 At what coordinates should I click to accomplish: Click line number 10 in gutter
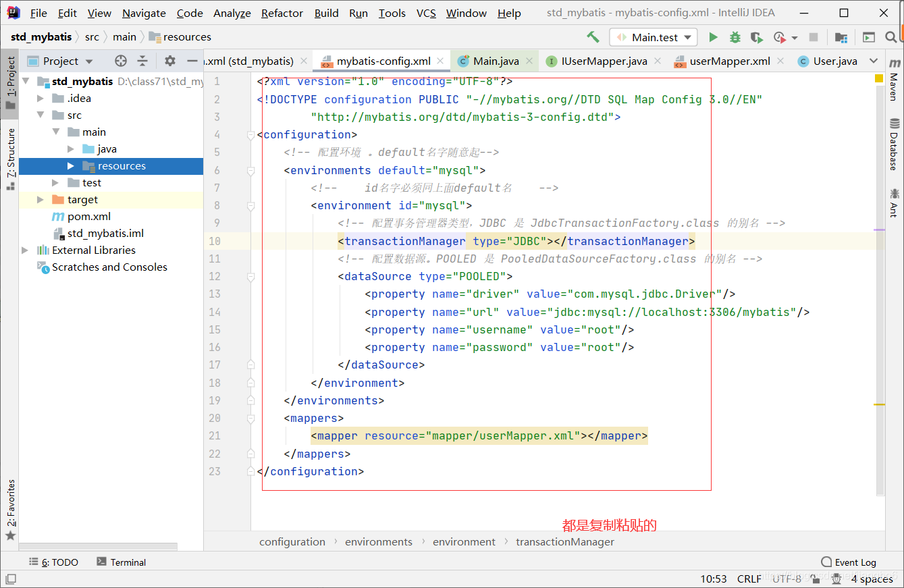215,241
